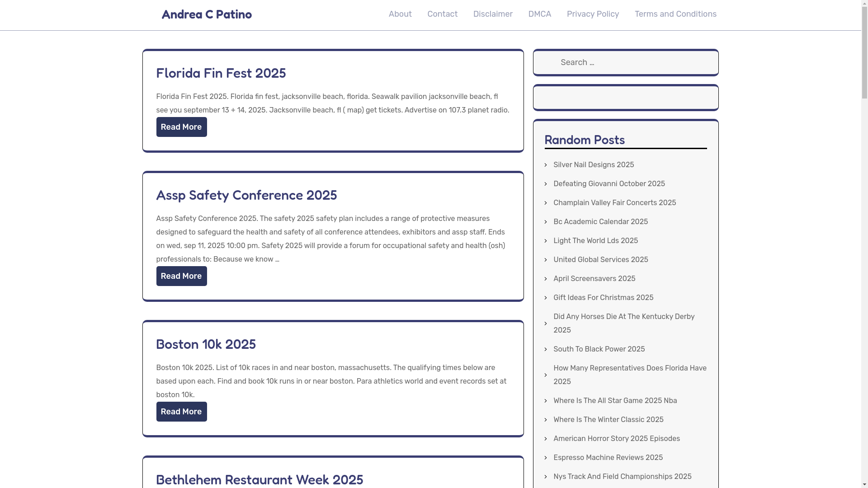Open Light The World Lds 2025 link
868x488 pixels.
click(595, 241)
